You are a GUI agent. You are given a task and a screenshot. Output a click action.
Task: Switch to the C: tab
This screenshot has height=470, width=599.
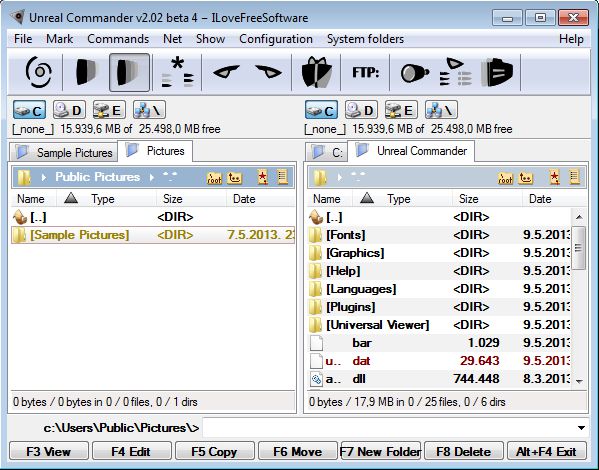(x=327, y=152)
